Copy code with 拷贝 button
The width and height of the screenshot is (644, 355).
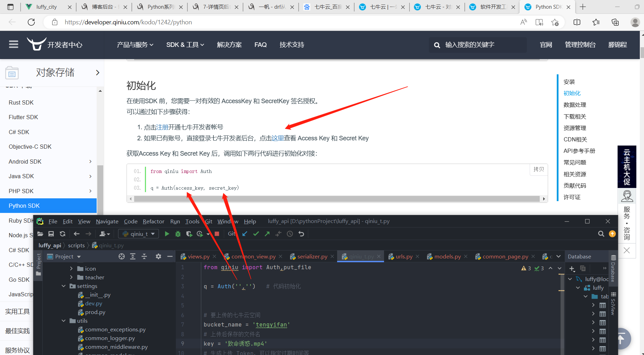tap(539, 169)
